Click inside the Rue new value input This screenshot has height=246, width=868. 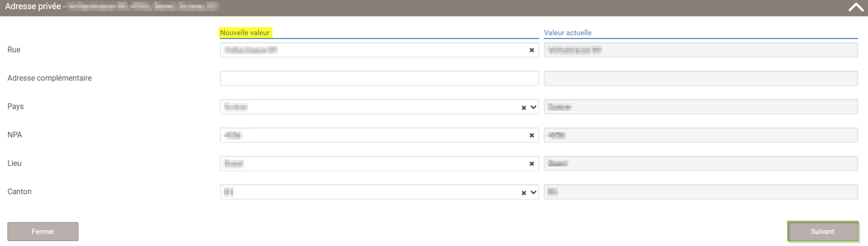pyautogui.click(x=373, y=50)
